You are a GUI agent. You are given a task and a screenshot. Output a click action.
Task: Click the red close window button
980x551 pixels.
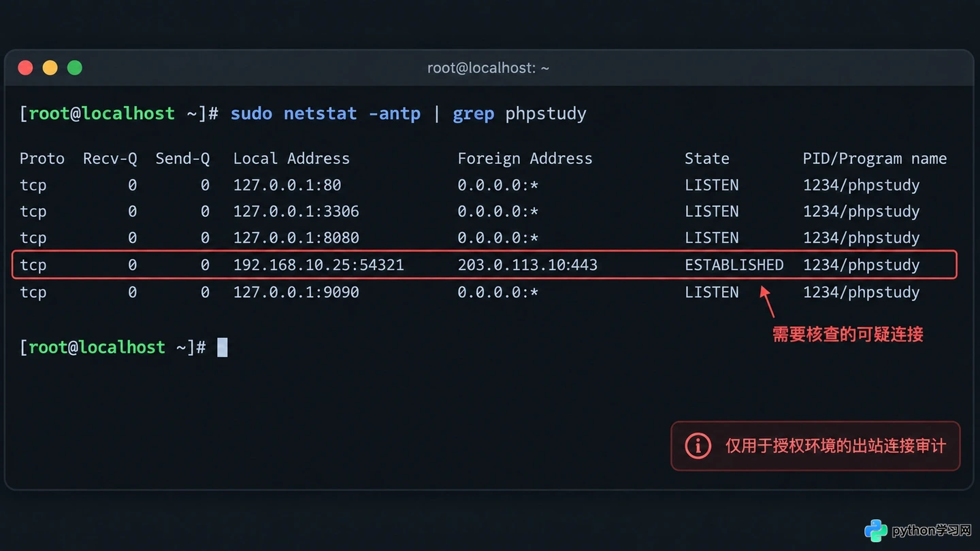25,68
